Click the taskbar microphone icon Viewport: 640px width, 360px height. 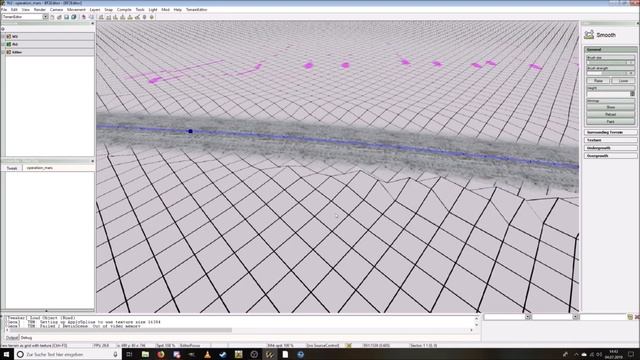click(x=115, y=354)
